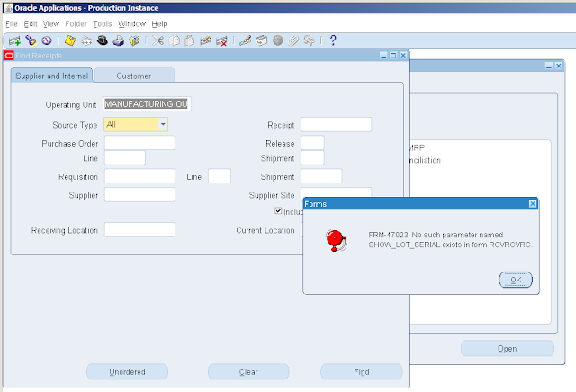The height and width of the screenshot is (392, 576).
Task: Click the FRM-47023 error message text
Action: (x=450, y=240)
